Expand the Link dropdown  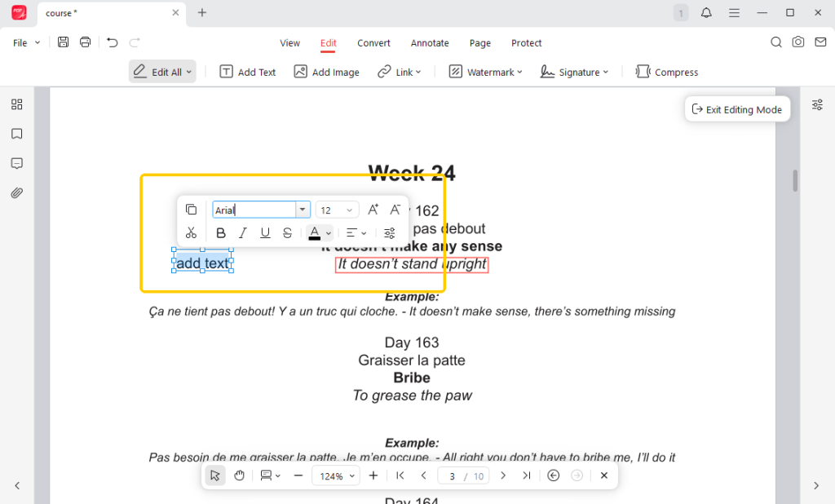coord(418,72)
